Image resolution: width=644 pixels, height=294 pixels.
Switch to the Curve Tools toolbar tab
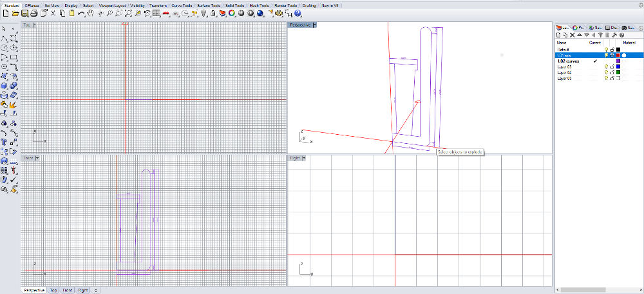pyautogui.click(x=182, y=5)
